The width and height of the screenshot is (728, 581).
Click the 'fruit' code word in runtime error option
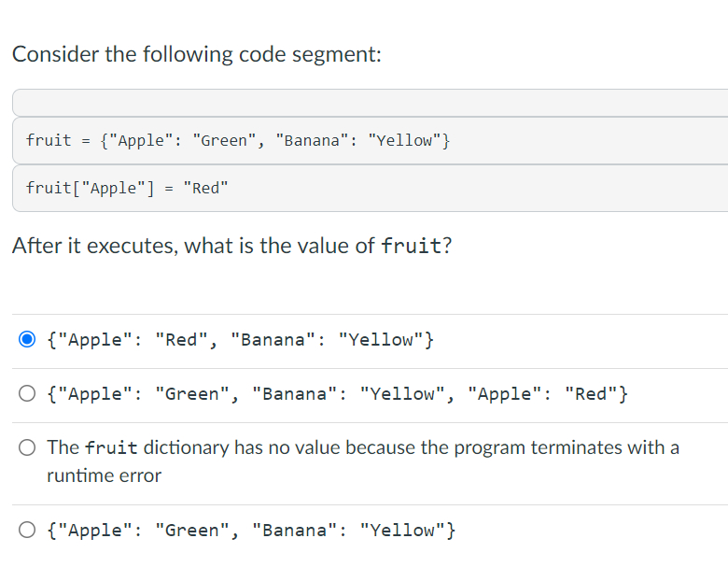pyautogui.click(x=113, y=447)
